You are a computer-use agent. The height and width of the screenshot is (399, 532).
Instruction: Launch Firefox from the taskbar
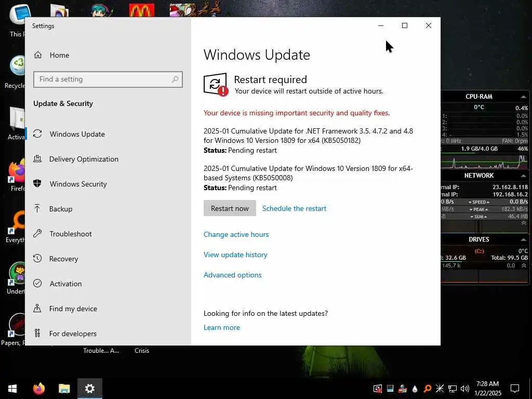38,389
